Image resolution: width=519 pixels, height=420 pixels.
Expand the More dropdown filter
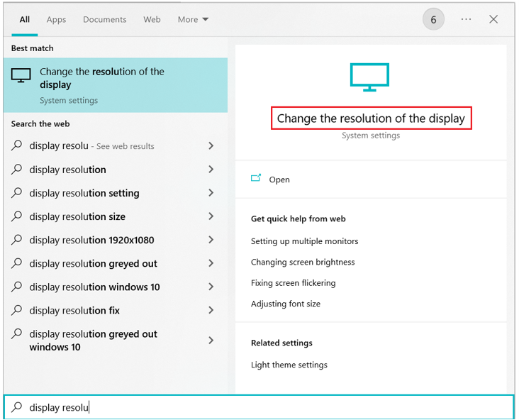(193, 20)
